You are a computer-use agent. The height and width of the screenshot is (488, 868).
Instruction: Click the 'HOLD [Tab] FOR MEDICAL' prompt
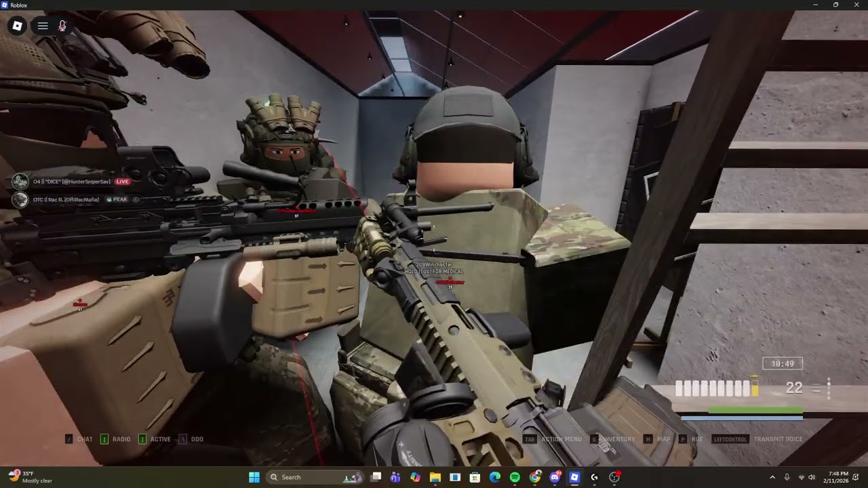coord(434,272)
